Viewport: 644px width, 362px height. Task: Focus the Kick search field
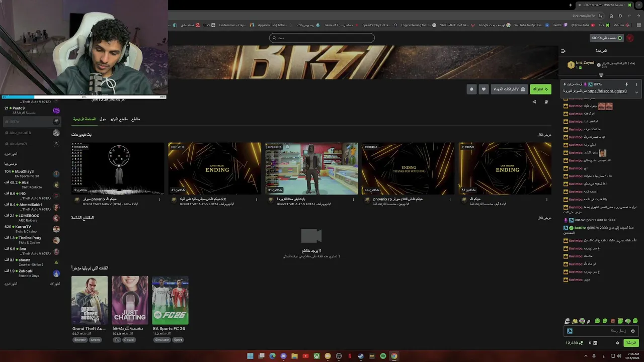322,38
